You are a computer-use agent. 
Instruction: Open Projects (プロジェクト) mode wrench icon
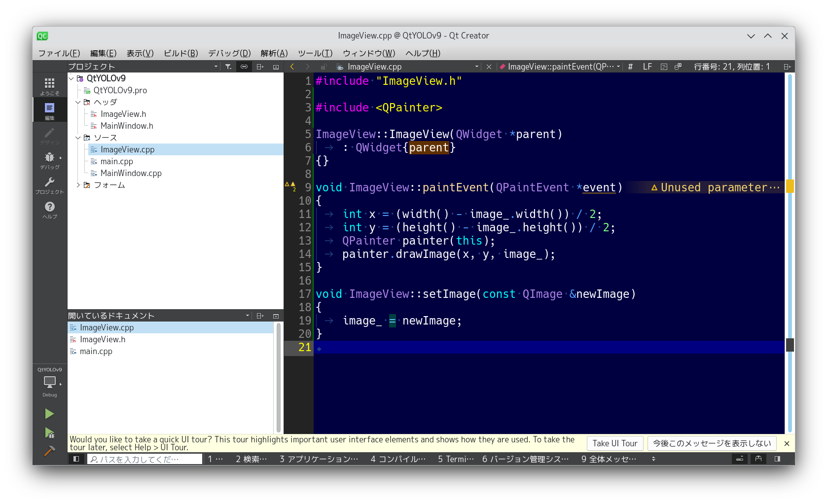[x=50, y=184]
